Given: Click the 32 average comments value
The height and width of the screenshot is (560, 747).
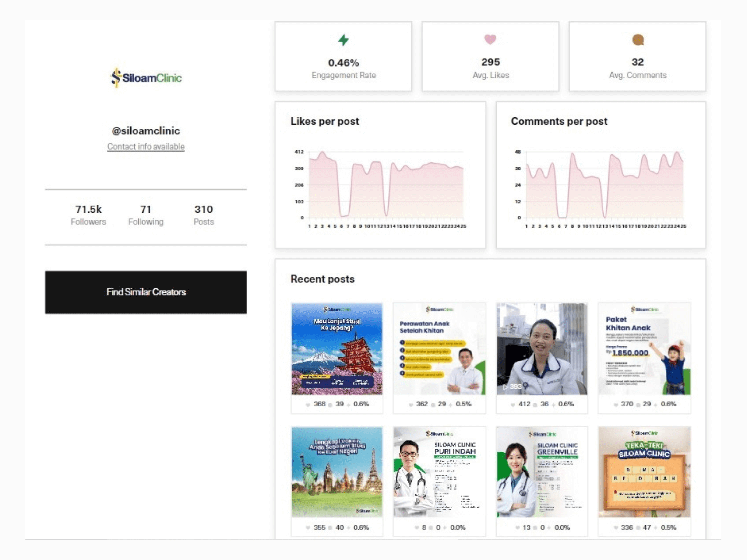Looking at the screenshot, I should [x=638, y=62].
